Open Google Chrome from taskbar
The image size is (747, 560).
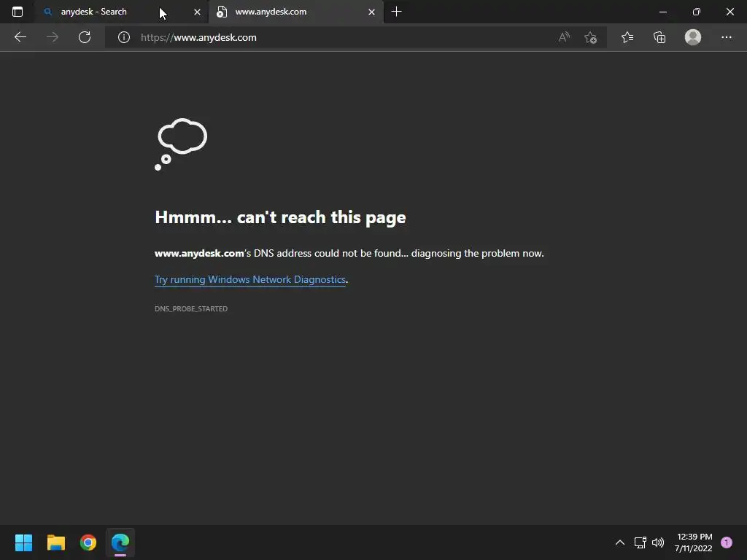click(88, 542)
